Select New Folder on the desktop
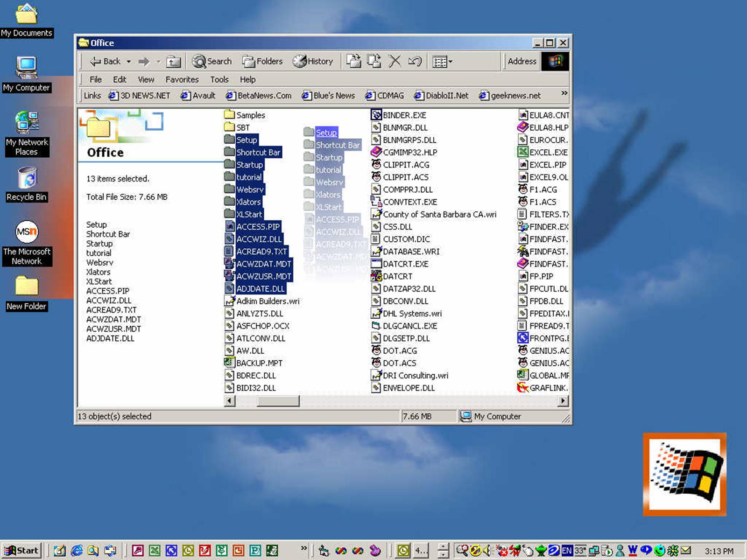 coord(27,293)
